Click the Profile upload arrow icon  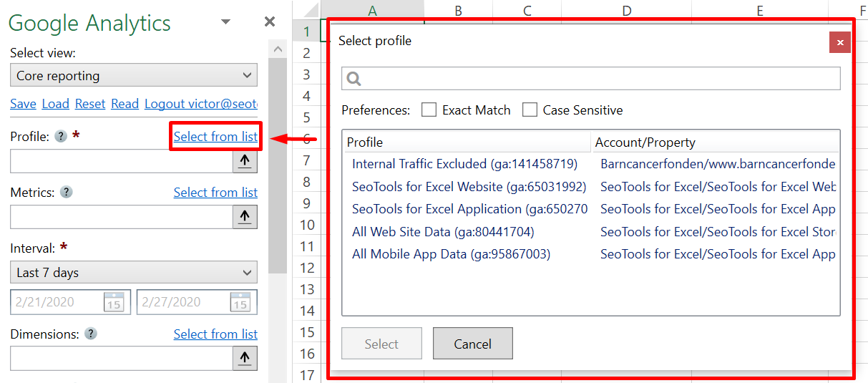click(245, 161)
